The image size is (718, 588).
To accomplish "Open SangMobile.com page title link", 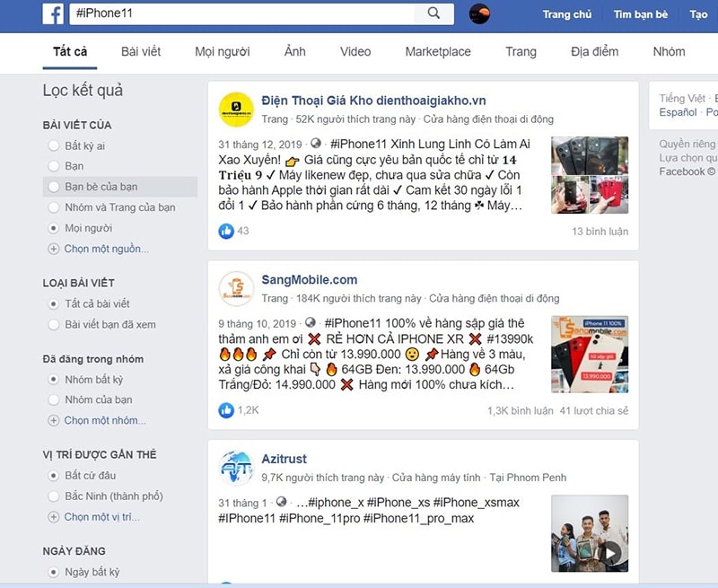I will coord(310,279).
